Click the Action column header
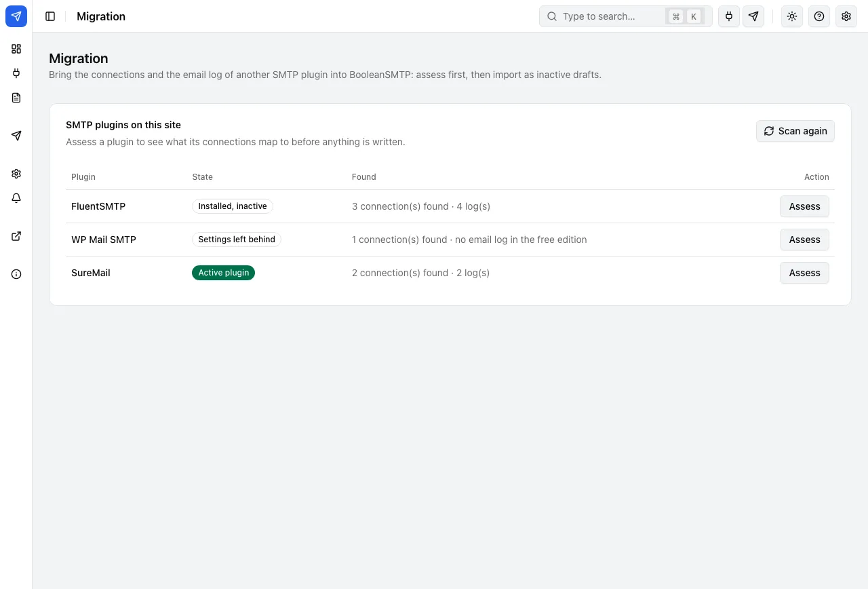The width and height of the screenshot is (868, 589). (x=816, y=177)
